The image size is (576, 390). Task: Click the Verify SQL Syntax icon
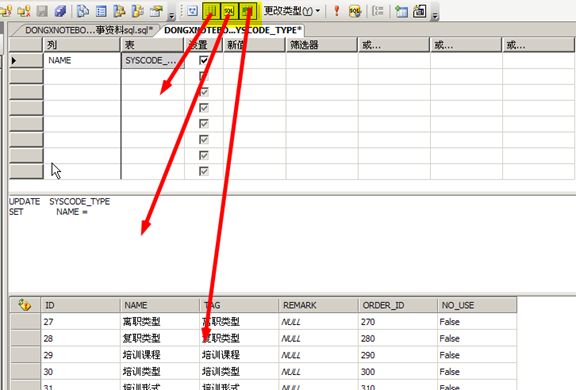coord(355,11)
